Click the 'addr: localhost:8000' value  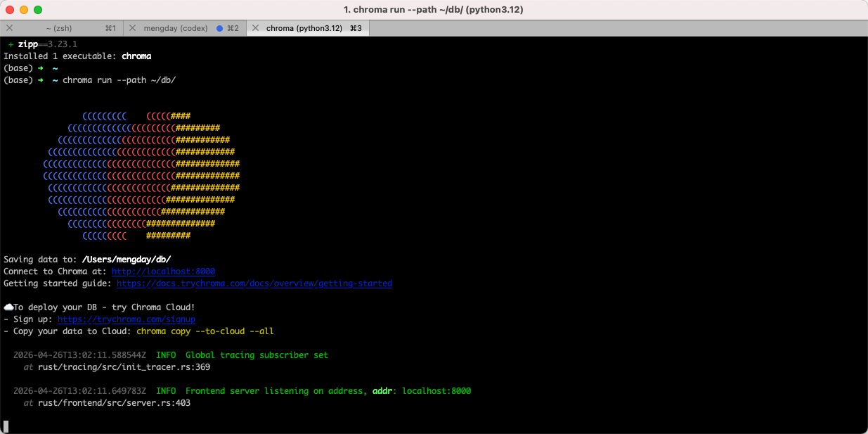pos(422,391)
